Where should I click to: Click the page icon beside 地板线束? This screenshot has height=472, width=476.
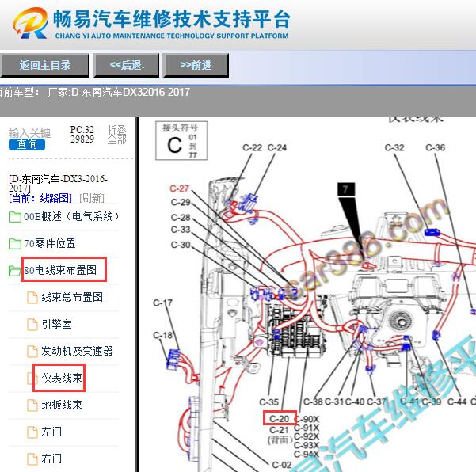click(32, 405)
